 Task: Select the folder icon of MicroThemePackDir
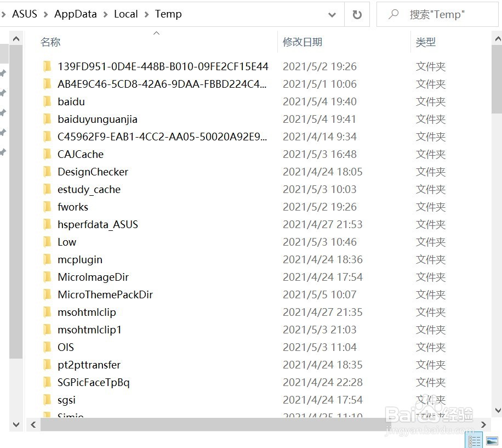point(47,294)
